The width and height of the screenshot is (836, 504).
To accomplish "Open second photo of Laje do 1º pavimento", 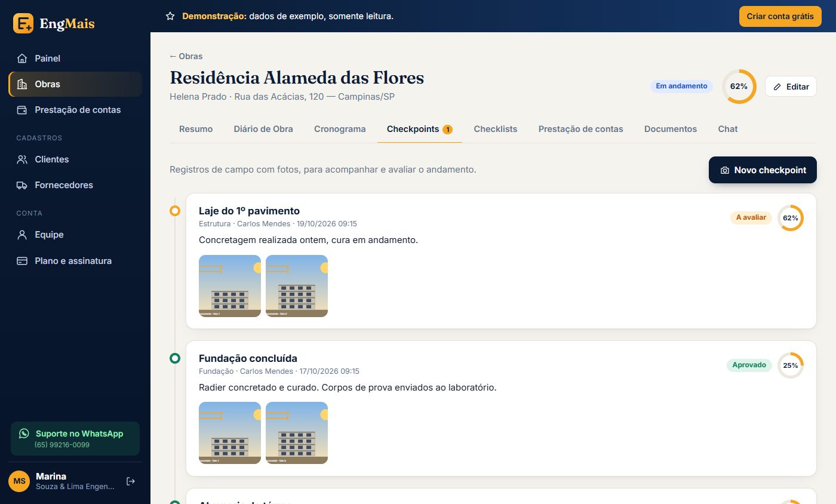I will click(297, 286).
